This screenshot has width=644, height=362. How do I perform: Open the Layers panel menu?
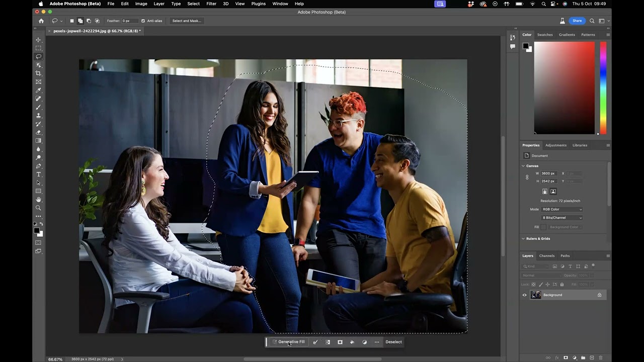tap(608, 256)
